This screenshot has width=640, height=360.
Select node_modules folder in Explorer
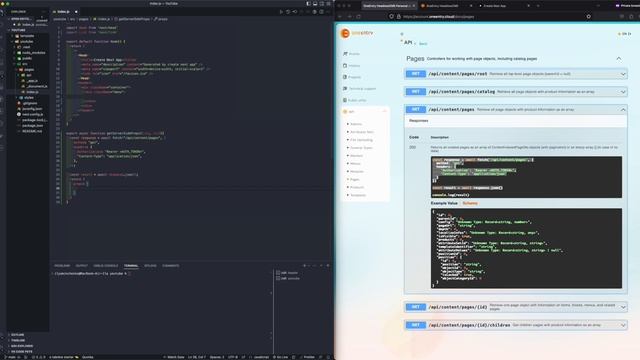click(x=33, y=53)
